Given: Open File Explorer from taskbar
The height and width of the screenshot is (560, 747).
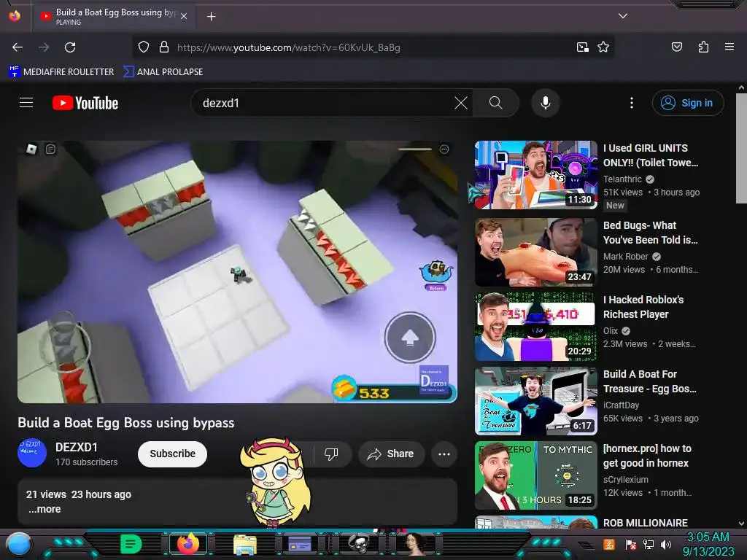Looking at the screenshot, I should pos(245,545).
